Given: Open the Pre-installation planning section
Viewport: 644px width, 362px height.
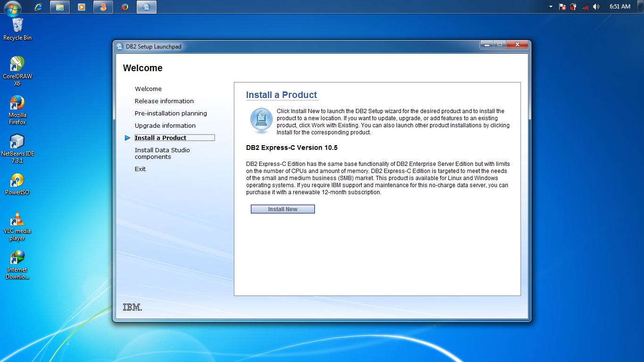Looking at the screenshot, I should [x=171, y=113].
